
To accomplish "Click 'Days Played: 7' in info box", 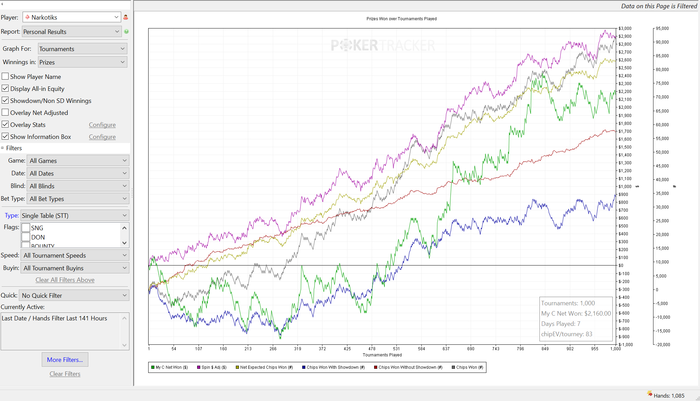I will (561, 324).
